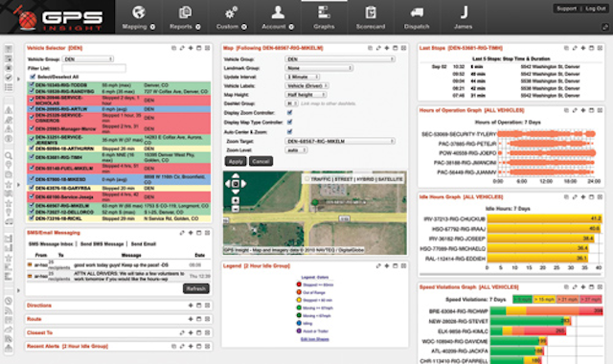Toggle Display Zoom Controller checkbox
The image size is (613, 364).
tap(289, 113)
